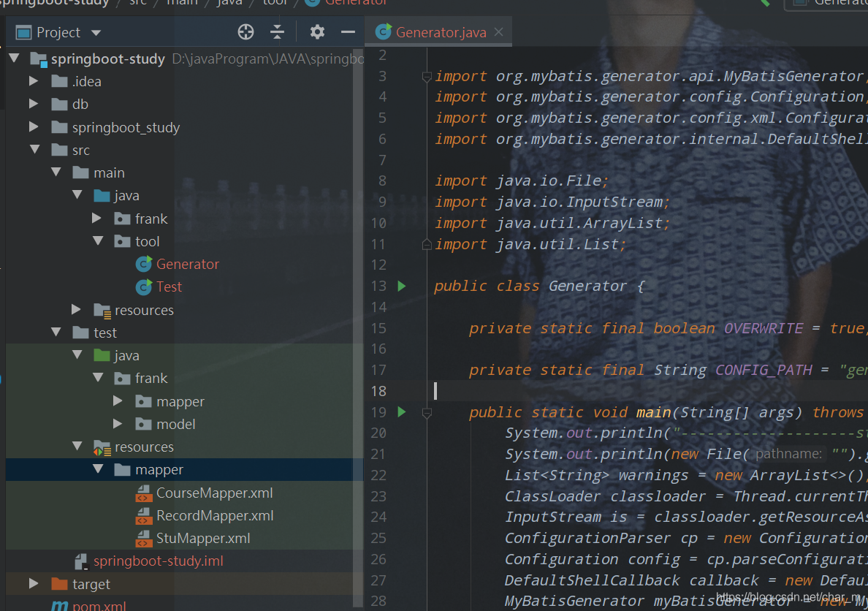Expand the .idea folder
868x611 pixels.
34,81
